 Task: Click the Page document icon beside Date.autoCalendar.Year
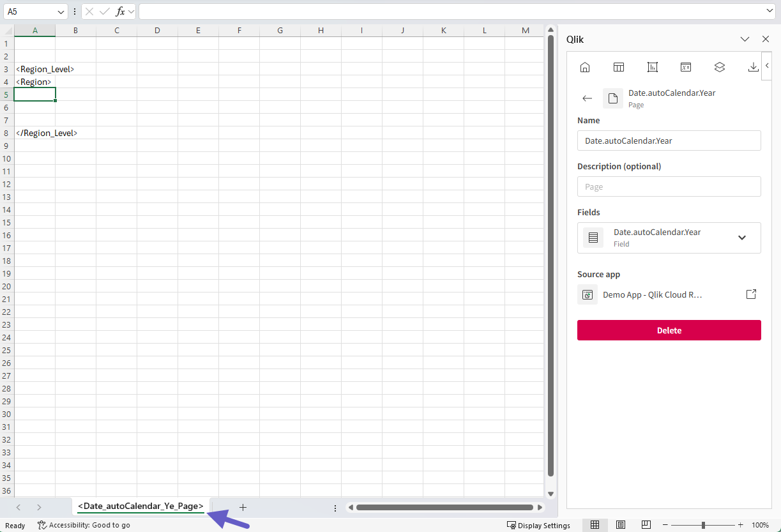tap(613, 98)
